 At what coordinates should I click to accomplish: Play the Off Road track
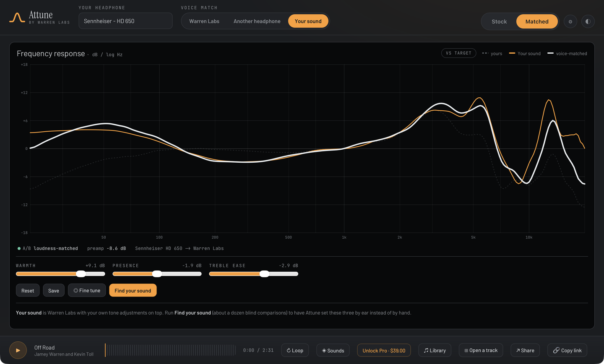18,350
